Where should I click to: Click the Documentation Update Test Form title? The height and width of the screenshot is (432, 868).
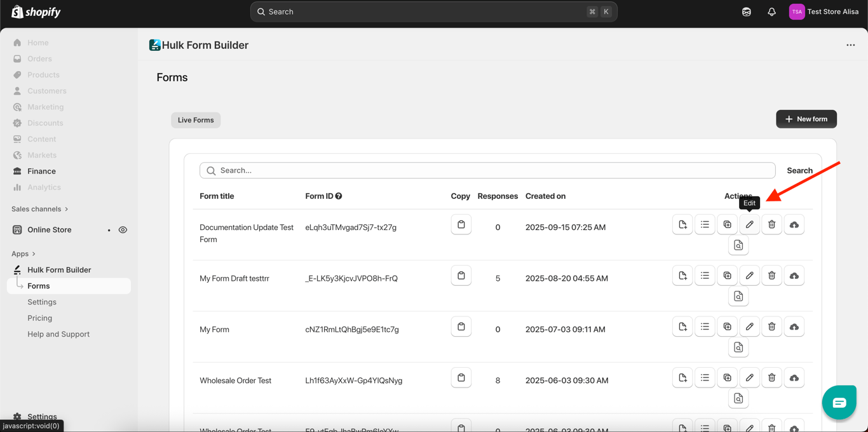click(247, 233)
